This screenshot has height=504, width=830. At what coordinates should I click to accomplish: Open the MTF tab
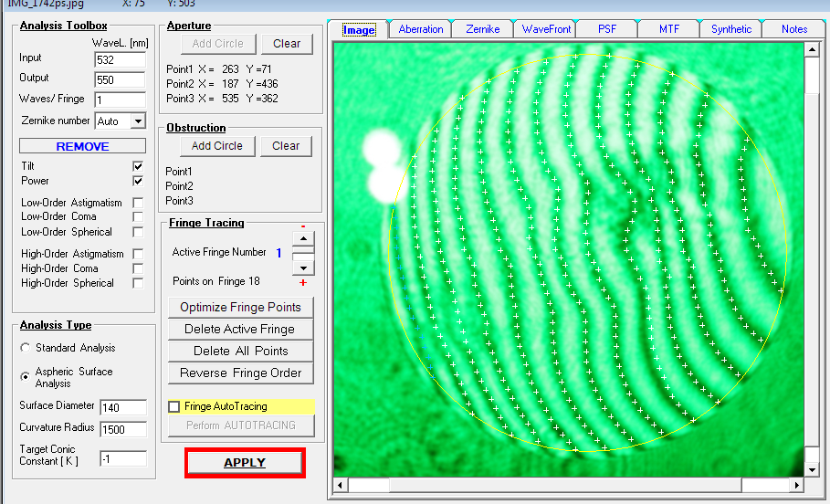coord(669,29)
